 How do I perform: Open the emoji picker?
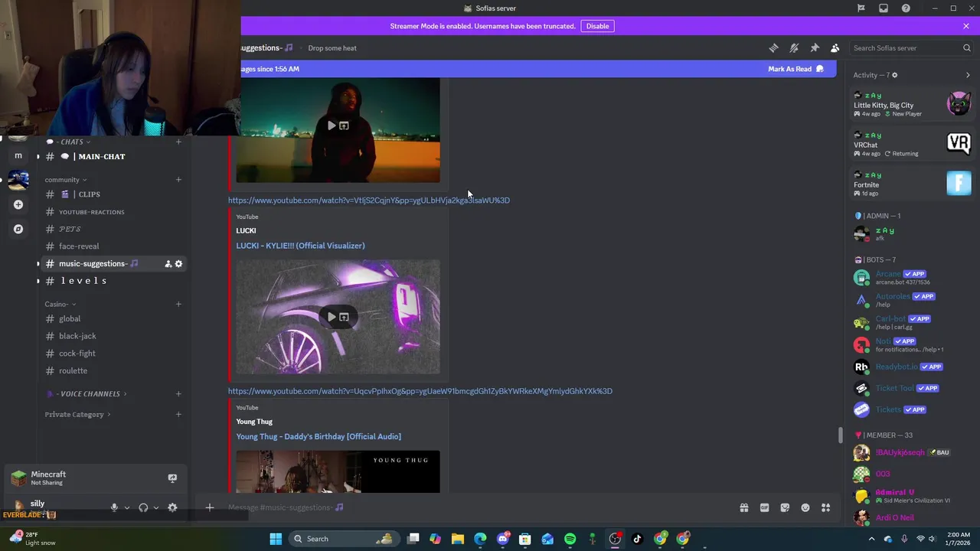[805, 507]
